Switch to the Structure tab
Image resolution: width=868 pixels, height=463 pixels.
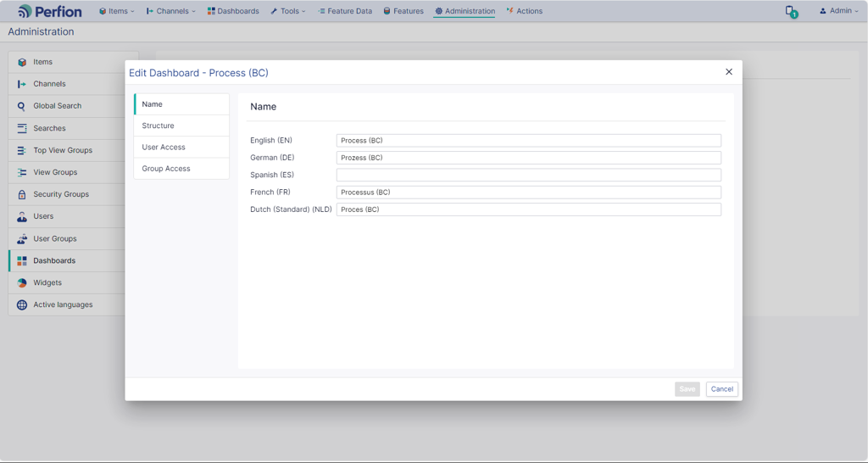(x=181, y=126)
